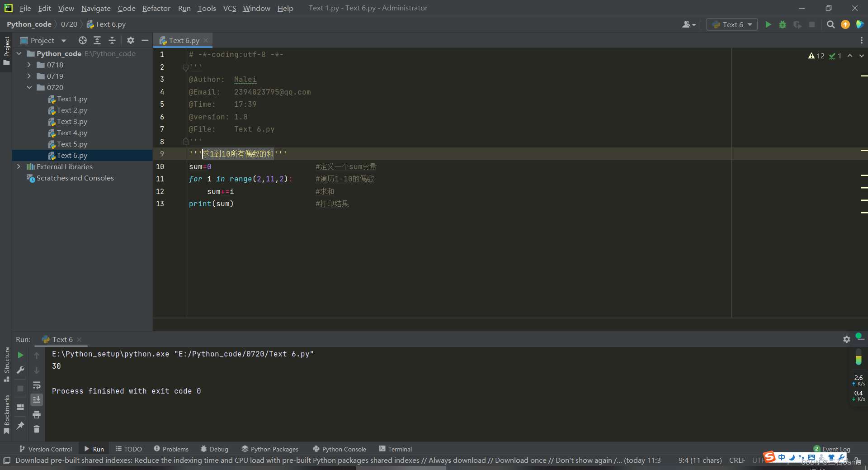Open Python Packages tool window
The image size is (868, 470).
point(270,449)
